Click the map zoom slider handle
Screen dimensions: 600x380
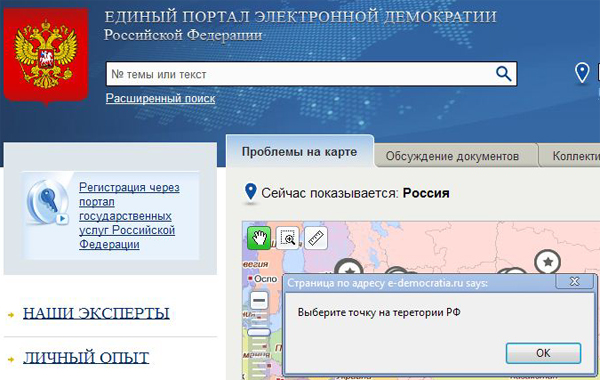(259, 332)
